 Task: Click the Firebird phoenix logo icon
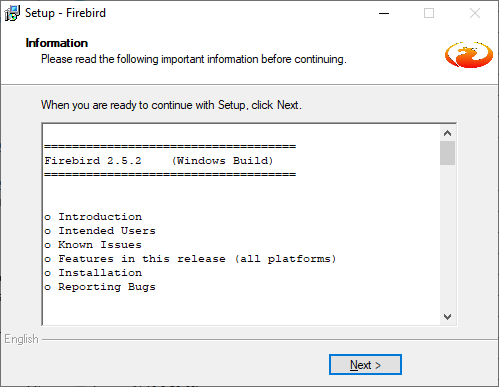(x=469, y=55)
